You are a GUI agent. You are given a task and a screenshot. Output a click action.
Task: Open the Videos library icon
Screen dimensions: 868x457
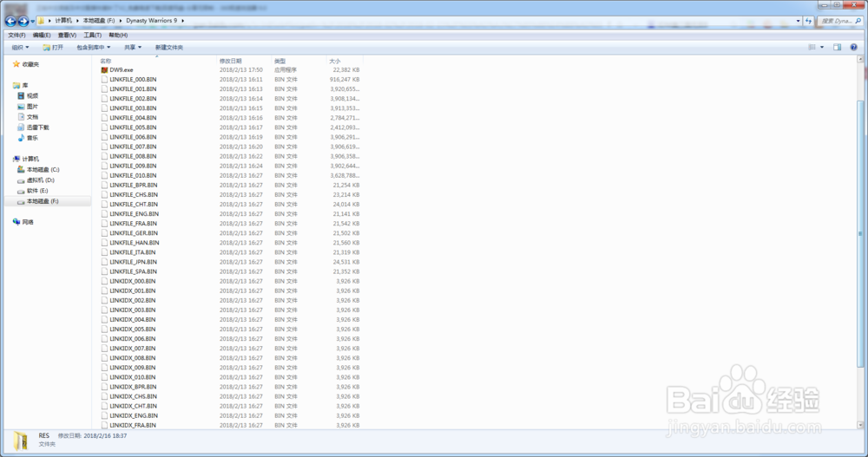[x=21, y=95]
